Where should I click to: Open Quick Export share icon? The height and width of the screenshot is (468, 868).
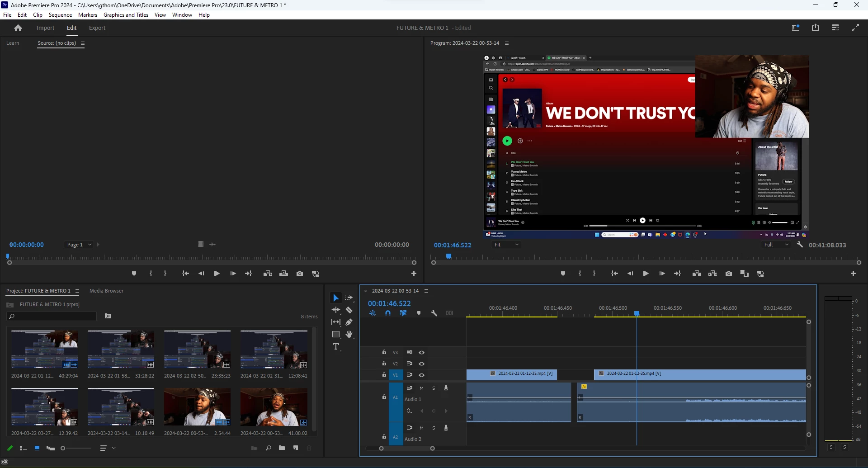click(816, 28)
